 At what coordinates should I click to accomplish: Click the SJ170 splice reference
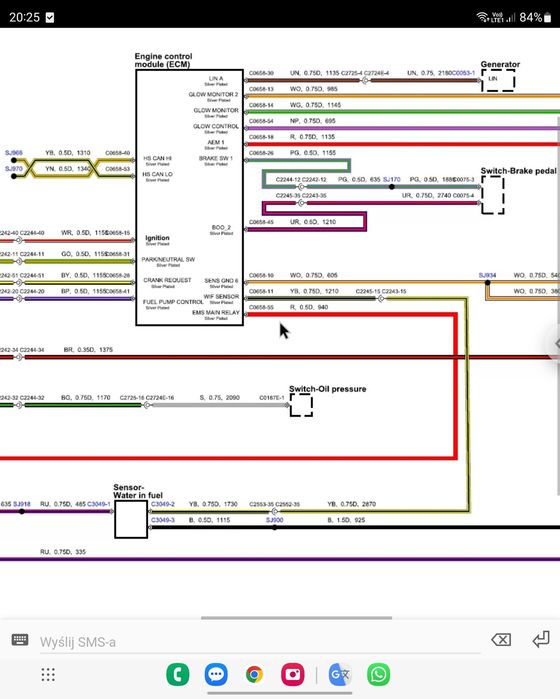tap(391, 179)
